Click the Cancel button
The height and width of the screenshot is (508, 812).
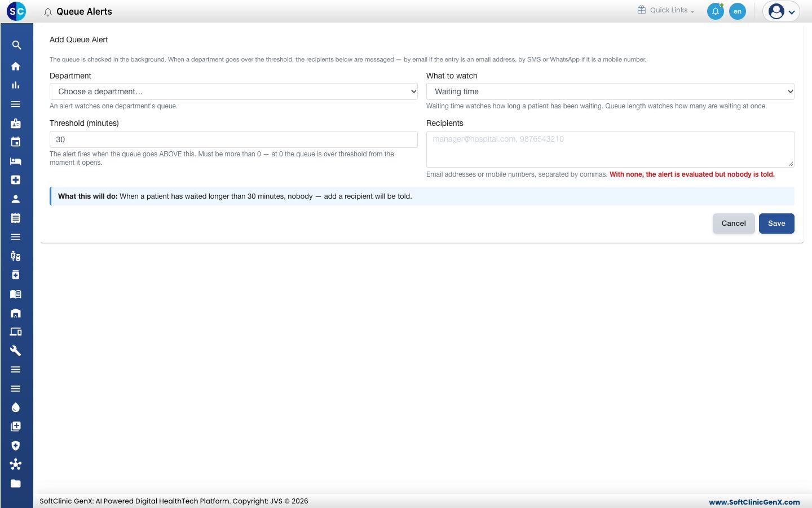coord(734,224)
